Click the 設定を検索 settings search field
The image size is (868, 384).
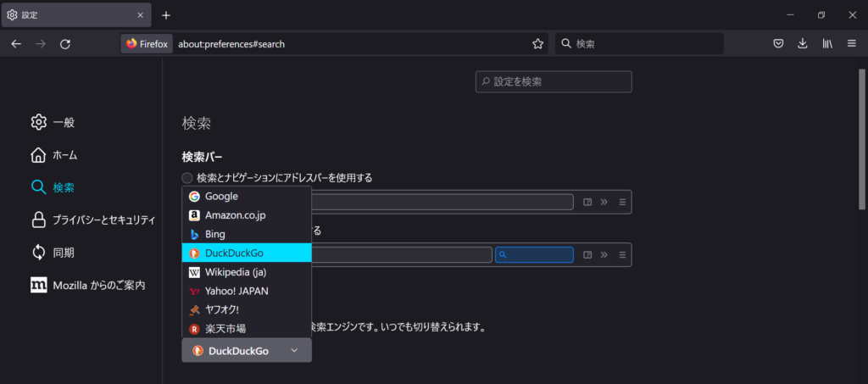coord(554,82)
